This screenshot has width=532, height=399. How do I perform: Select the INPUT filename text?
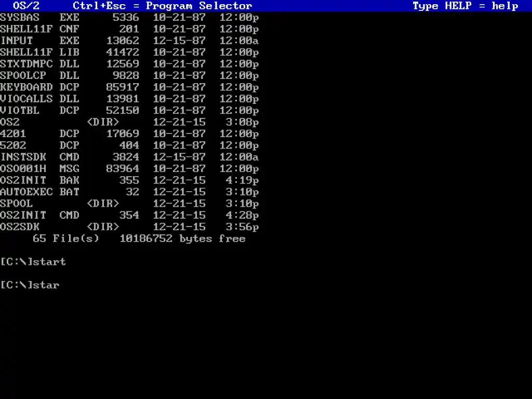(16, 41)
